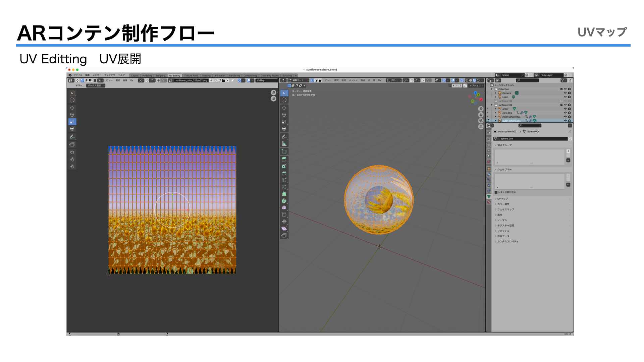Select the Inset Faces tool in 3D viewport
644x362 pixels.
284,166
